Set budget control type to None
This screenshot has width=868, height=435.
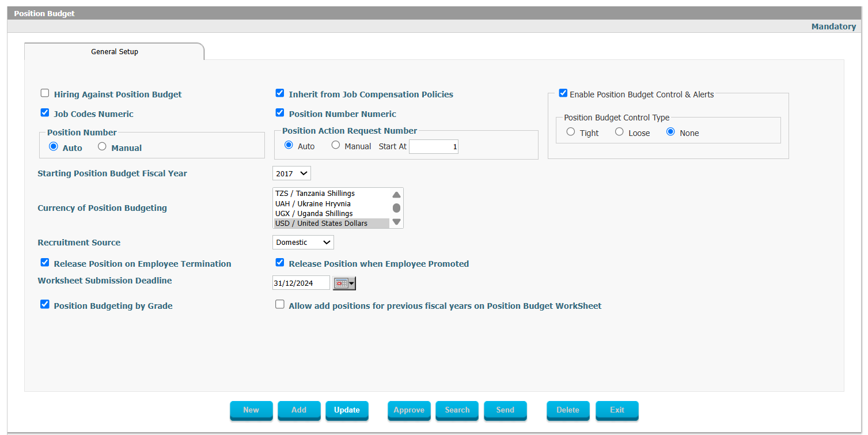click(670, 132)
